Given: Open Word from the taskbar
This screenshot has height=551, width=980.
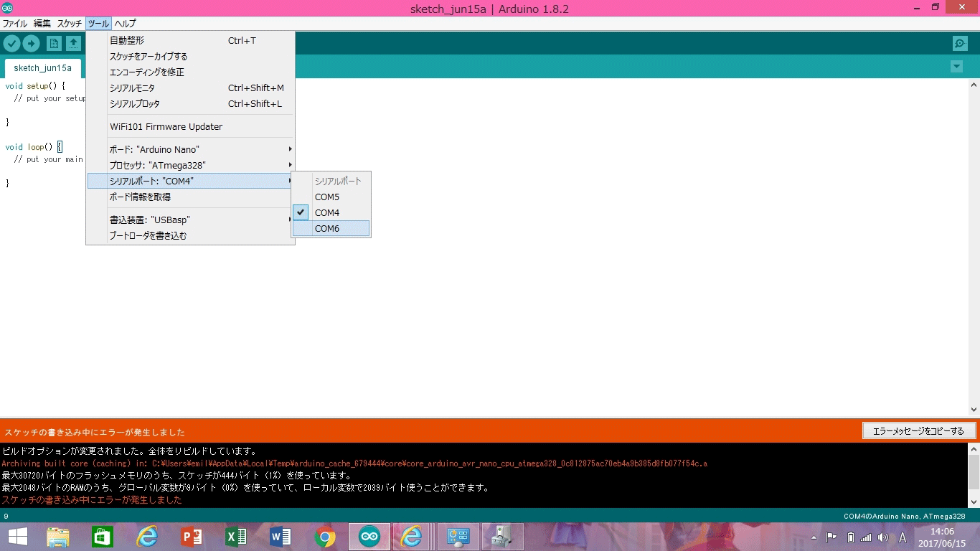Looking at the screenshot, I should point(281,537).
